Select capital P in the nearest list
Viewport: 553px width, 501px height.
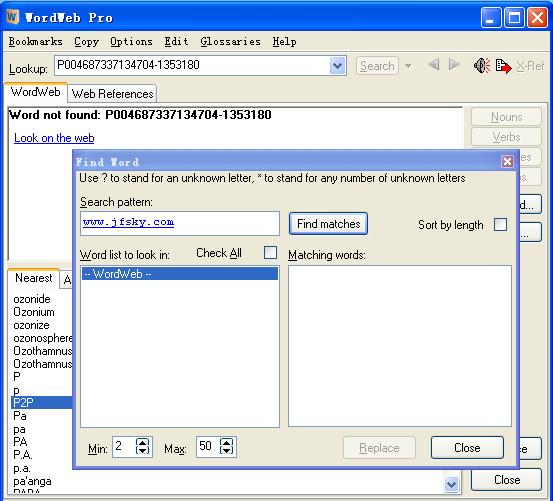click(x=17, y=377)
